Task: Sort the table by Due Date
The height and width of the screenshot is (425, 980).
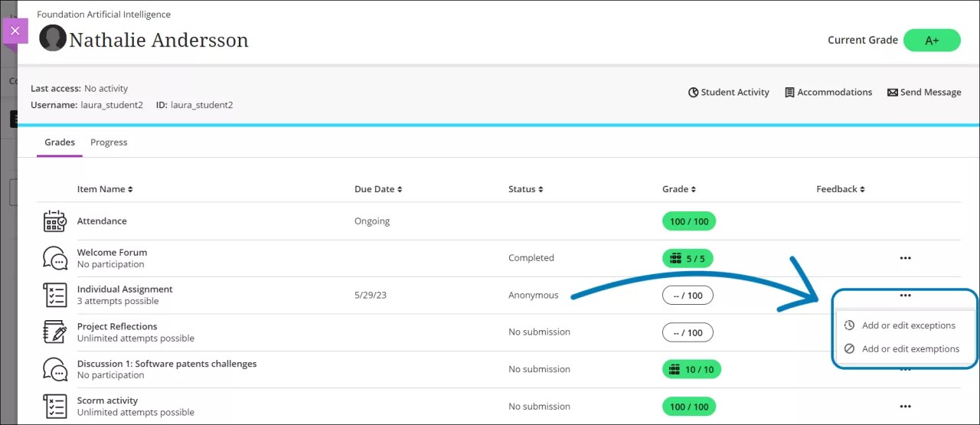Action: [x=378, y=189]
